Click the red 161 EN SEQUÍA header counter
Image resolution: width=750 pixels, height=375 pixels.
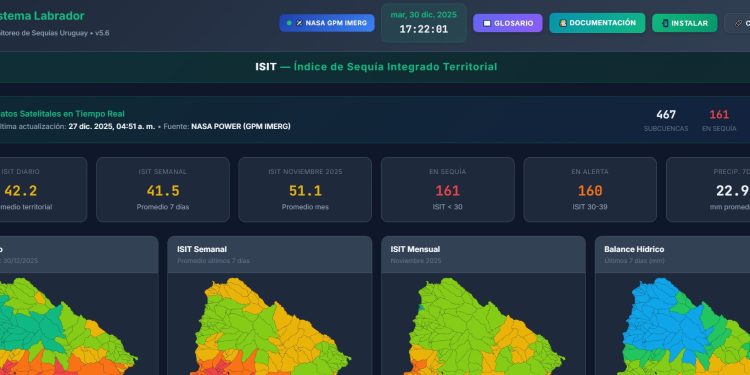(x=719, y=121)
